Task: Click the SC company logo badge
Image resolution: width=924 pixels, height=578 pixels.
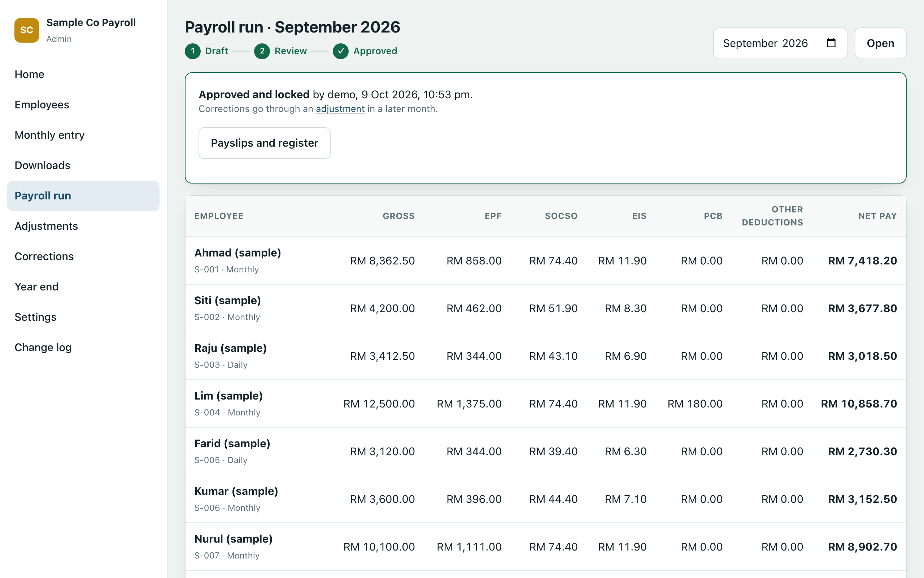Action: (x=26, y=30)
